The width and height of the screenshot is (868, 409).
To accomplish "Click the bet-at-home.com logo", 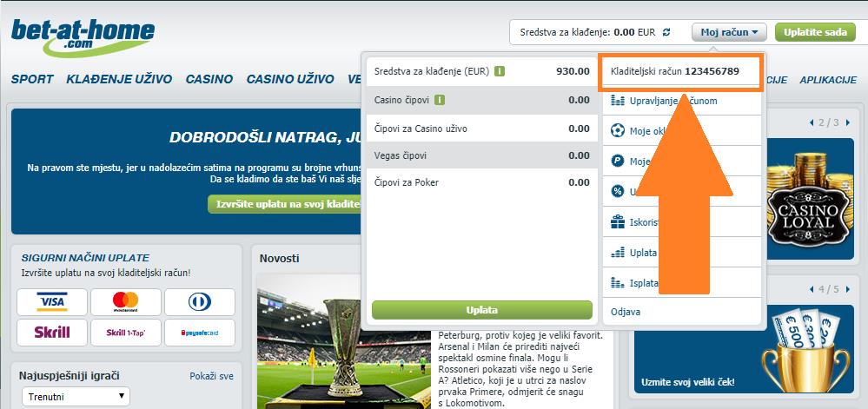I will click(x=83, y=37).
